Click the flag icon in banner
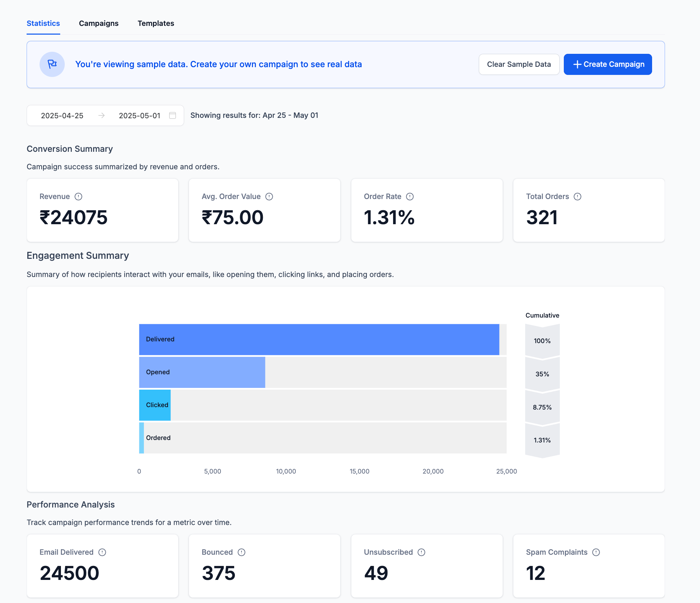The height and width of the screenshot is (603, 700). pos(52,64)
